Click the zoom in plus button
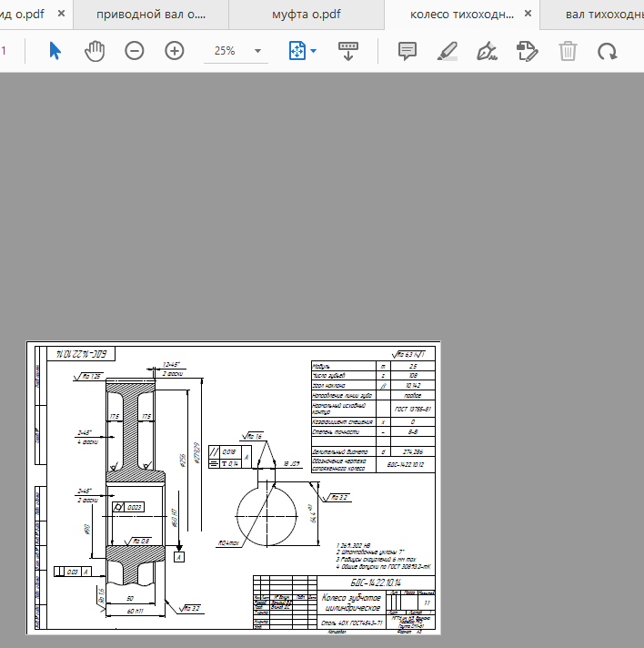Image resolution: width=644 pixels, height=648 pixels. tap(175, 51)
